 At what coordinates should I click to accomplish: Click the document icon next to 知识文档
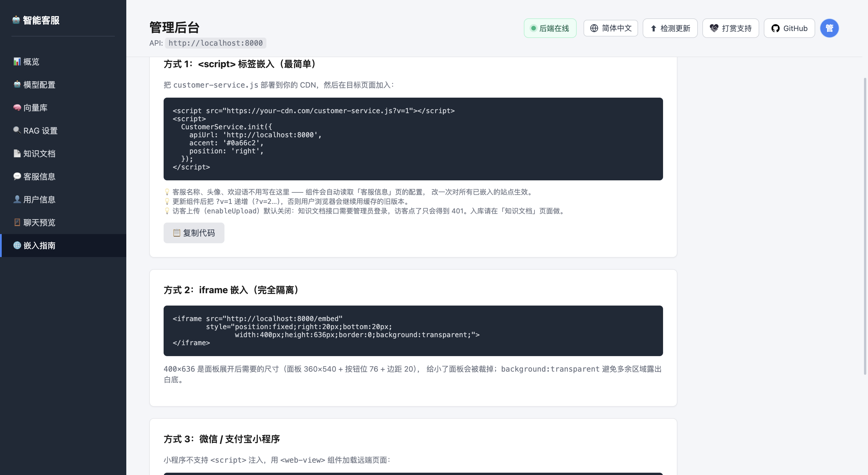click(x=17, y=153)
